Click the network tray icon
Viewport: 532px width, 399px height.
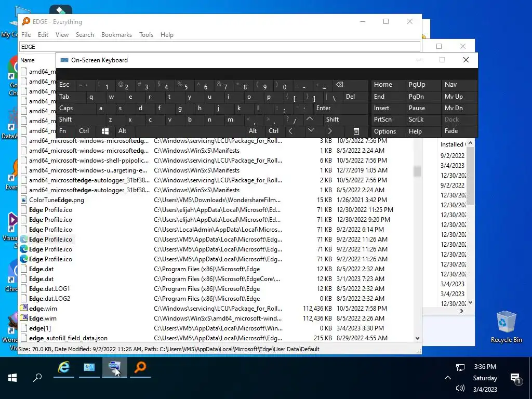[x=460, y=367]
